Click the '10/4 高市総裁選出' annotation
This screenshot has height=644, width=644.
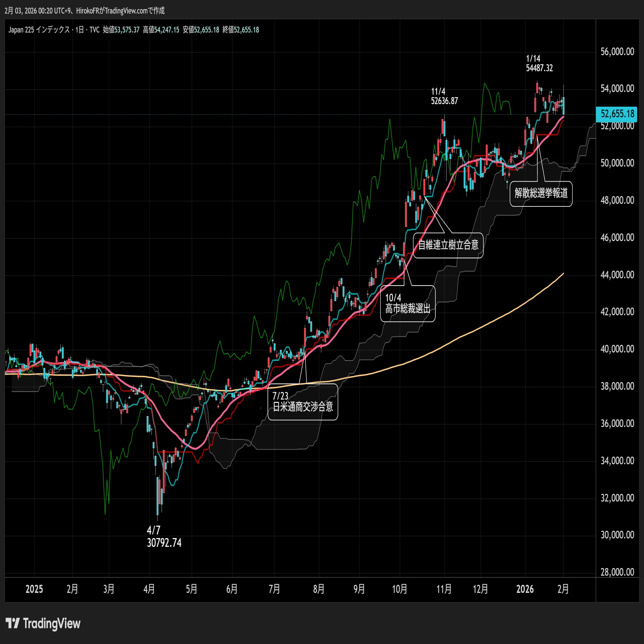(x=408, y=304)
